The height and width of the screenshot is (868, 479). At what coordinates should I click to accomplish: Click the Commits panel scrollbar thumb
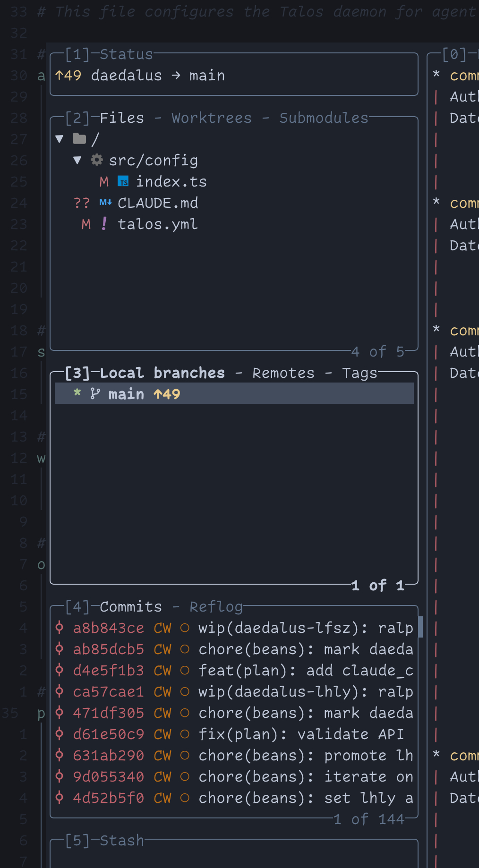[x=420, y=627]
